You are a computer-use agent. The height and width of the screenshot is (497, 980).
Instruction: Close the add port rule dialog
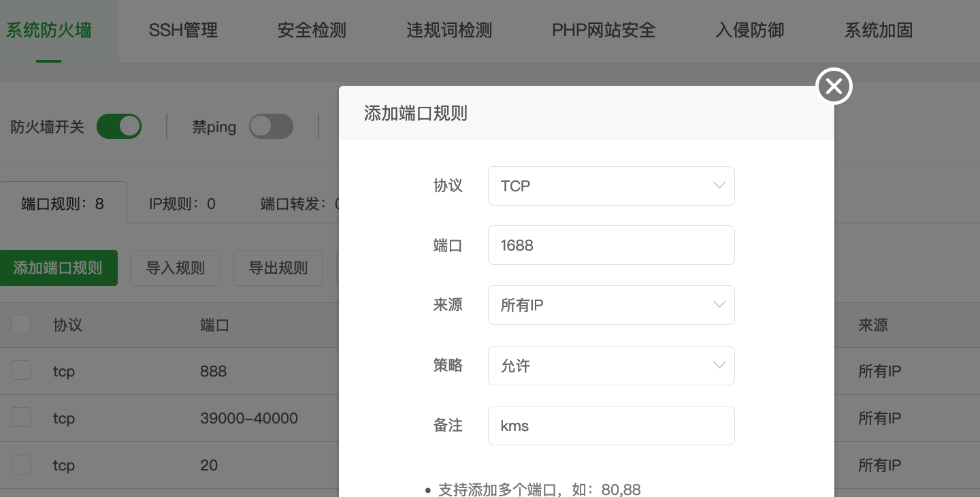click(x=834, y=86)
